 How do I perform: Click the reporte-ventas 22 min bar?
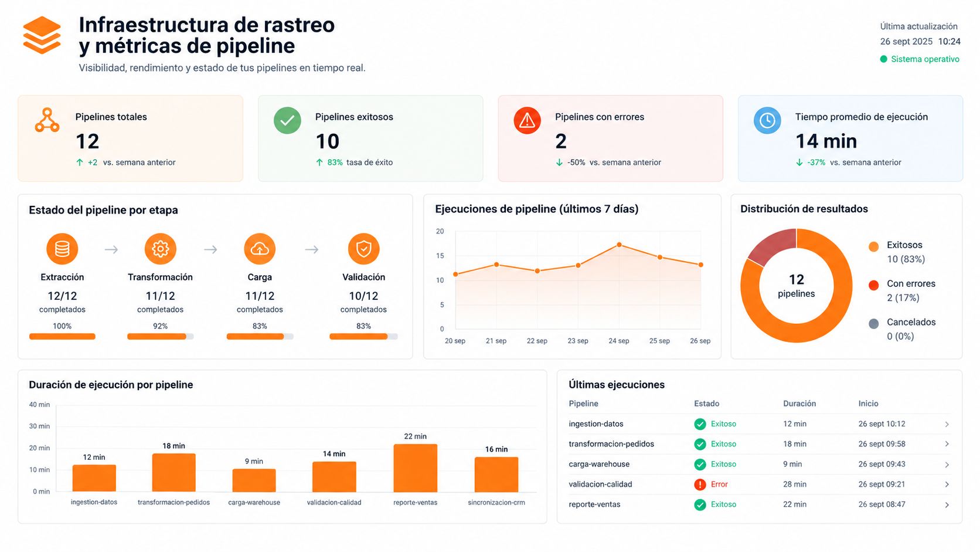pos(415,468)
